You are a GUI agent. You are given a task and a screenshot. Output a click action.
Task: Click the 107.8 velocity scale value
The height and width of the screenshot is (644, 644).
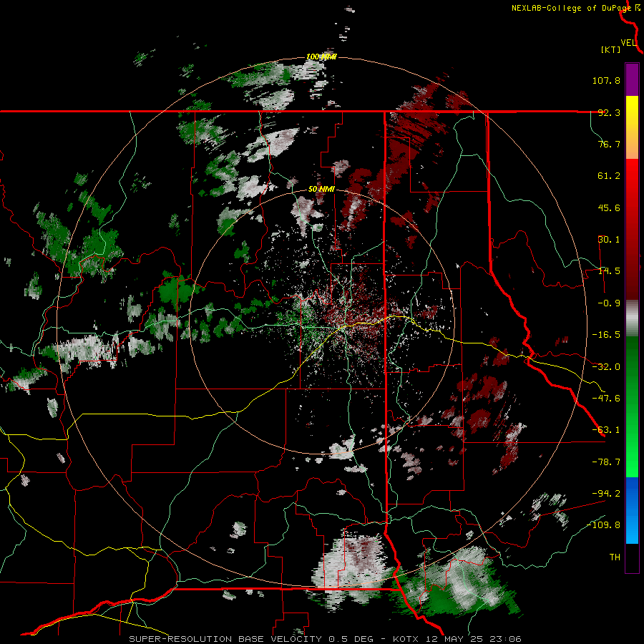(x=606, y=80)
